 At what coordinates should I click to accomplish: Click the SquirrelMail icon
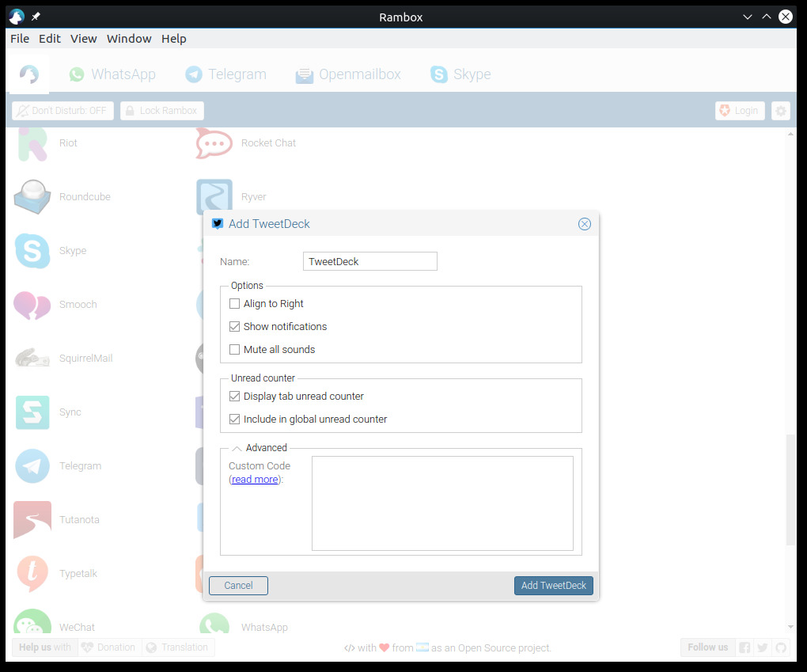click(32, 358)
